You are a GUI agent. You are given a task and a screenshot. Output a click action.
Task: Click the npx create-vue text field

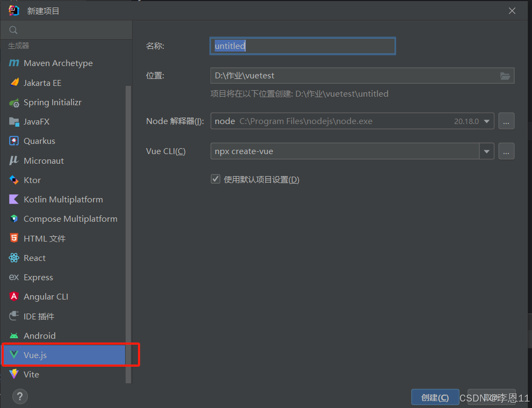pos(345,151)
